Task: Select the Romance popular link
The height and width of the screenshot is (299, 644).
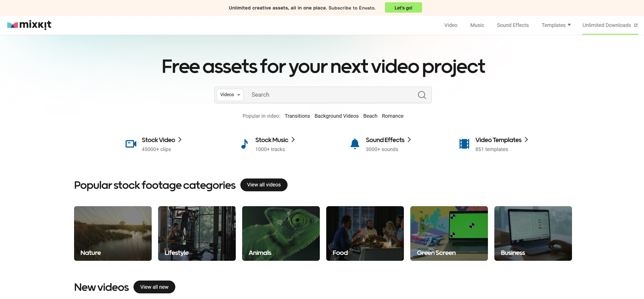Action: [x=393, y=116]
